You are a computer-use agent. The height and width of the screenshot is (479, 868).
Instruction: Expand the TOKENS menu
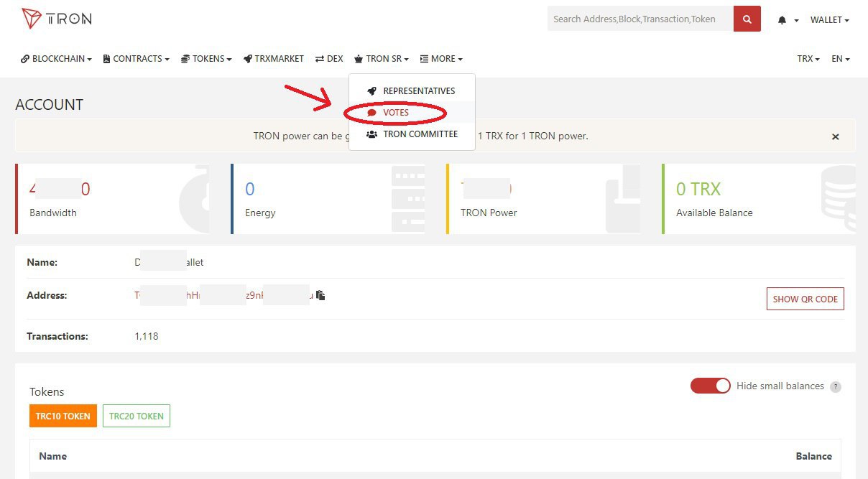coord(206,59)
